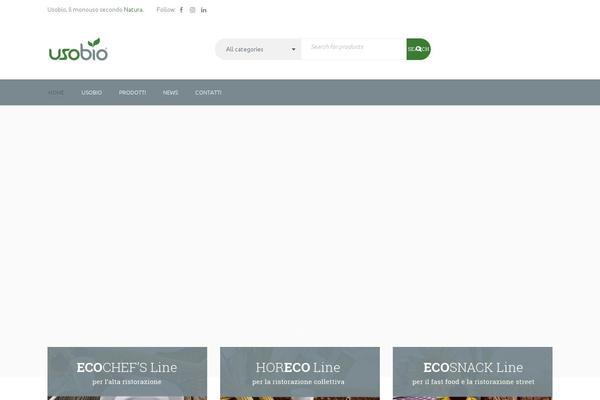Click the Usobio logo

(78, 49)
